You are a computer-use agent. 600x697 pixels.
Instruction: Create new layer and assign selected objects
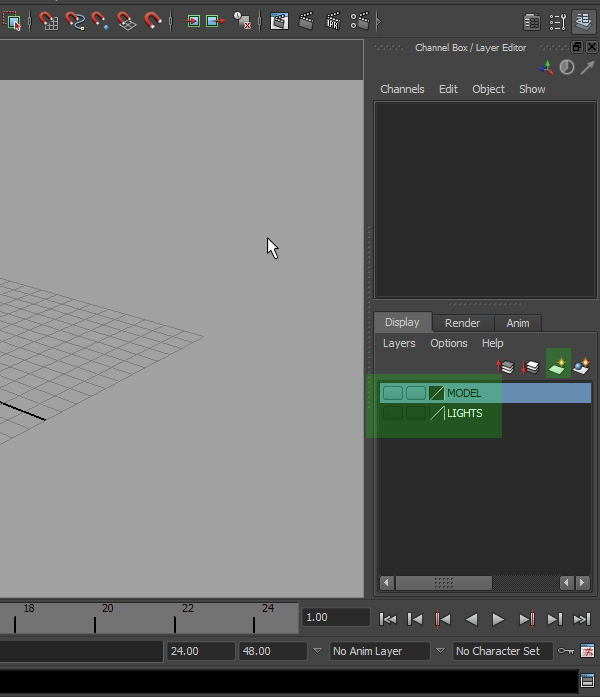tap(582, 366)
